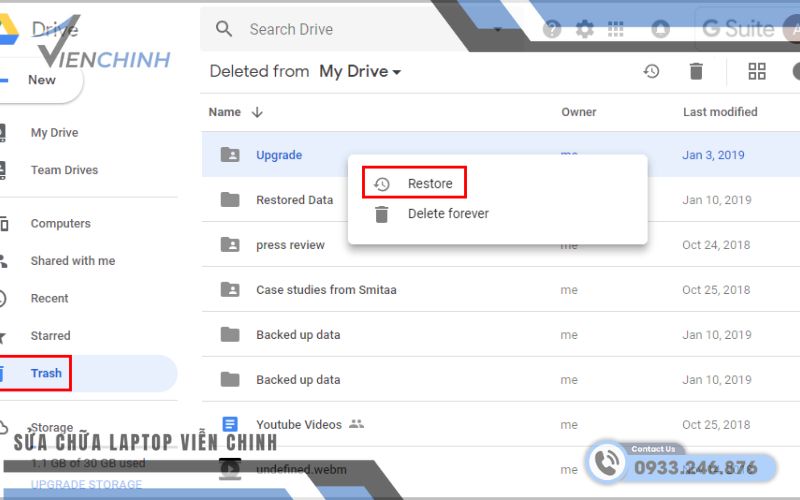Click the Owner column header

pyautogui.click(x=579, y=112)
